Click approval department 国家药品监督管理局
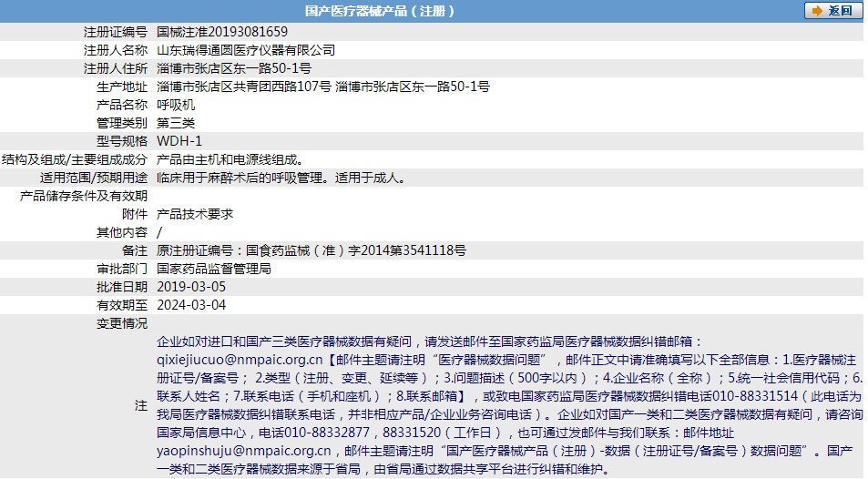This screenshot has height=479, width=868. [x=214, y=270]
